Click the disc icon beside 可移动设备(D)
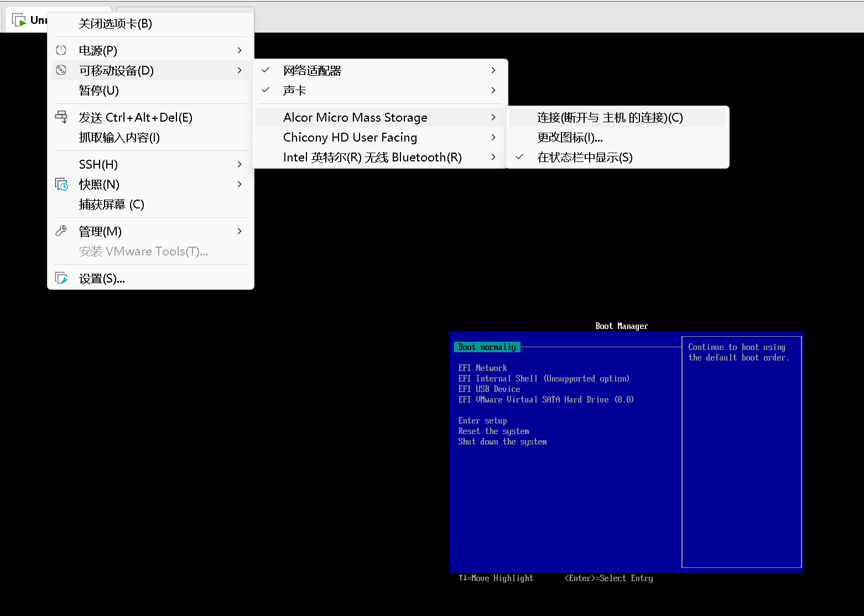 click(61, 70)
